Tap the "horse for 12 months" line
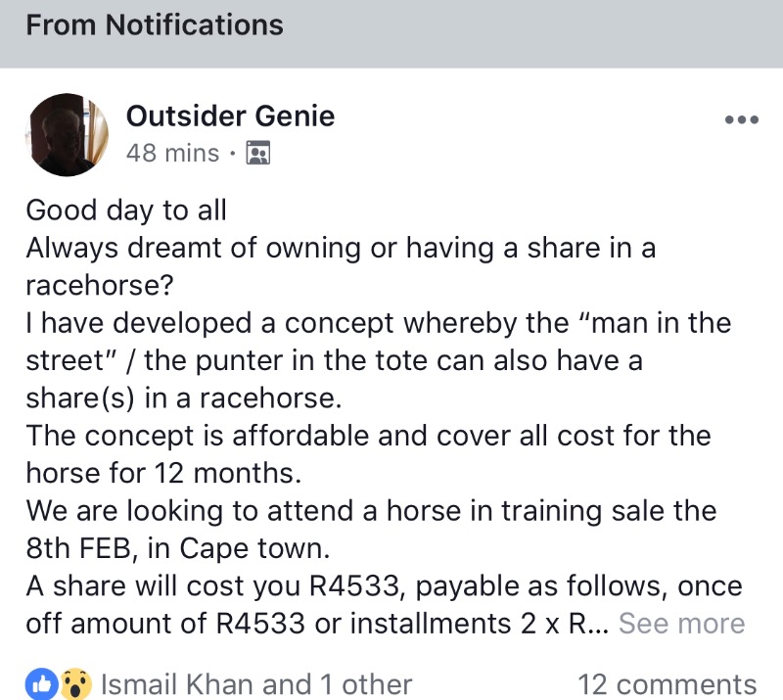 point(162,473)
